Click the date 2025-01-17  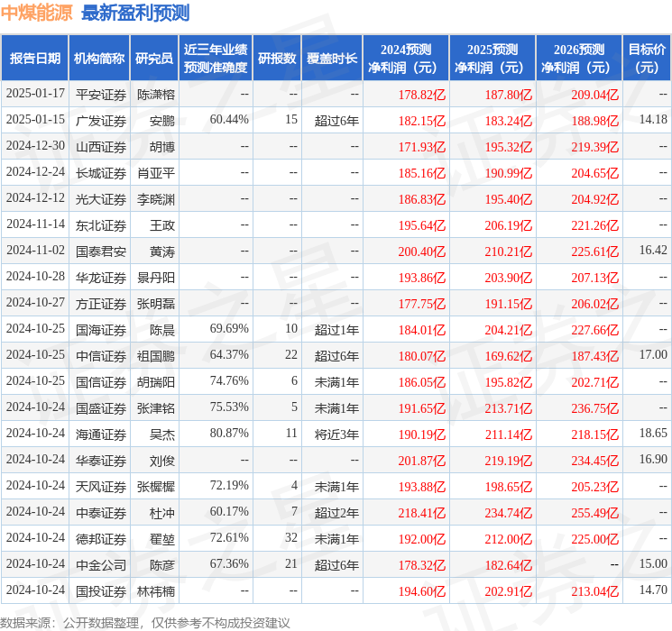pos(35,94)
